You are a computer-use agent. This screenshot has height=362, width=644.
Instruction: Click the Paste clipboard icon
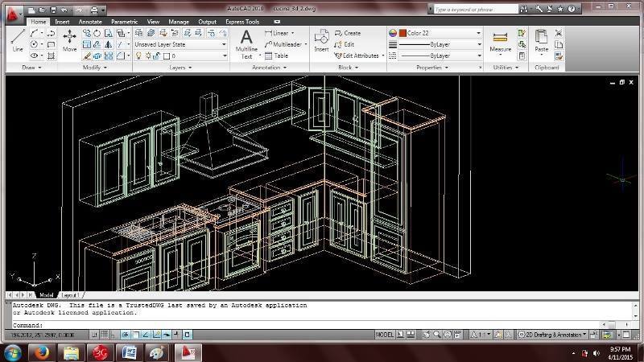click(x=541, y=41)
